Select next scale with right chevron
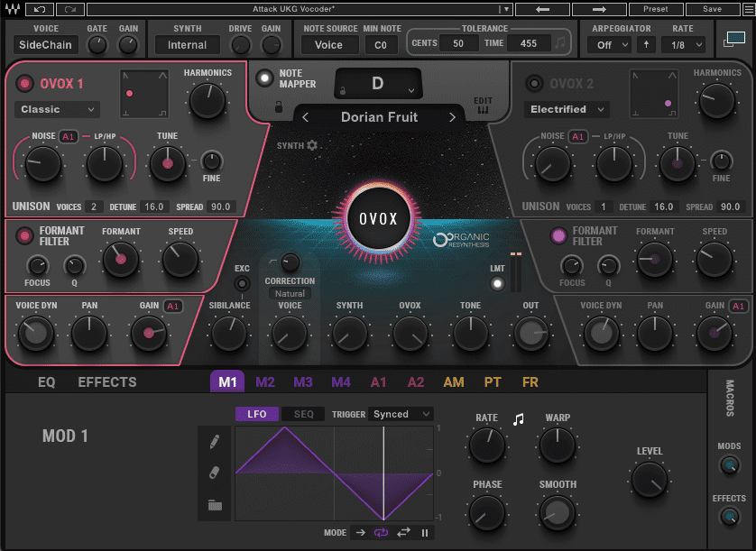The height and width of the screenshot is (551, 756). (452, 117)
